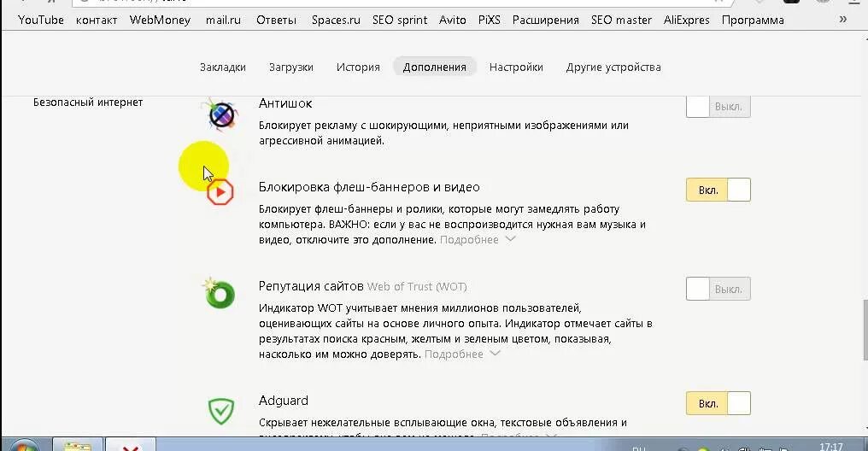
Task: Turn on the Антишок extension switch
Action: tap(718, 106)
